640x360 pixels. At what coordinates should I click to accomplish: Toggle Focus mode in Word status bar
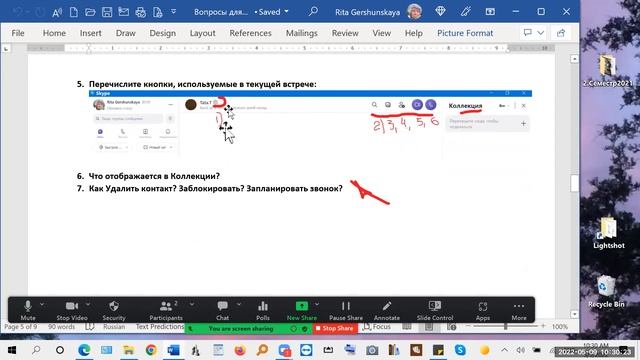pyautogui.click(x=377, y=327)
